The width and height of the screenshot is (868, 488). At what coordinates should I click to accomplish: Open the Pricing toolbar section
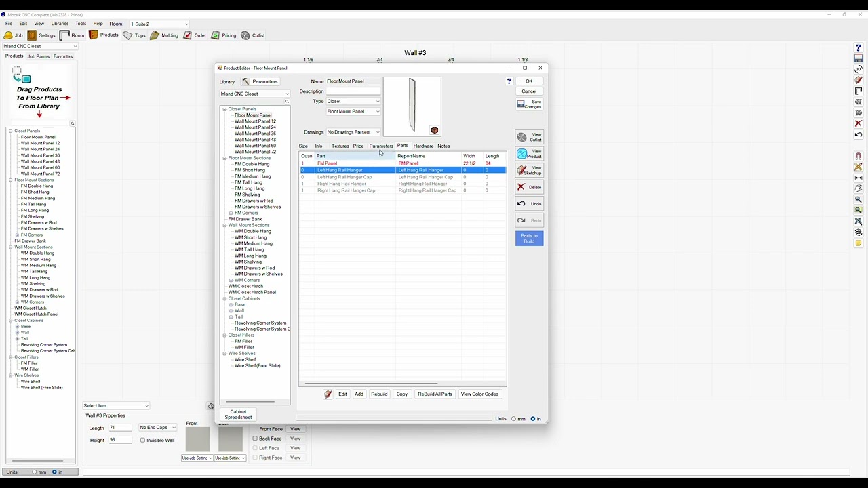coord(223,35)
